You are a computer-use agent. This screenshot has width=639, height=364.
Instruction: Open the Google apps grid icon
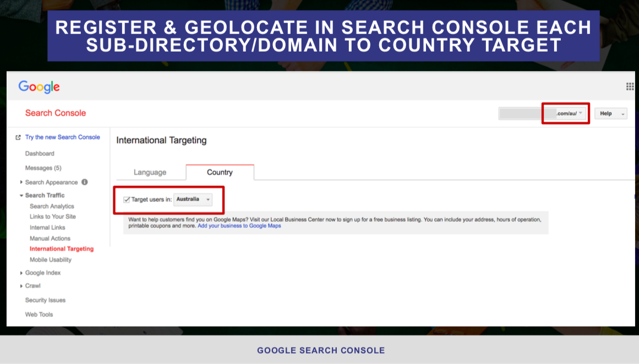(630, 86)
